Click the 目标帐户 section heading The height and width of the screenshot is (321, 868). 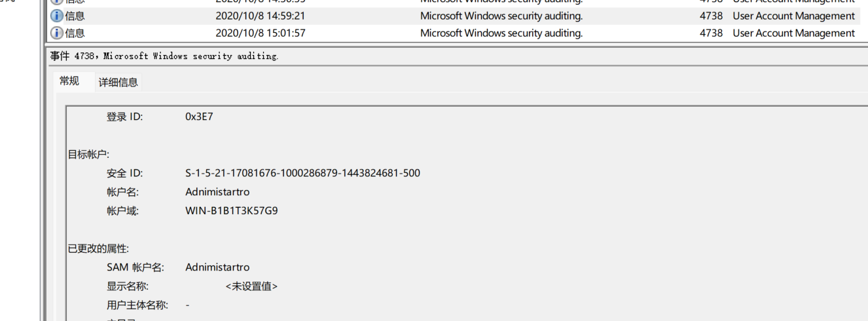(89, 155)
